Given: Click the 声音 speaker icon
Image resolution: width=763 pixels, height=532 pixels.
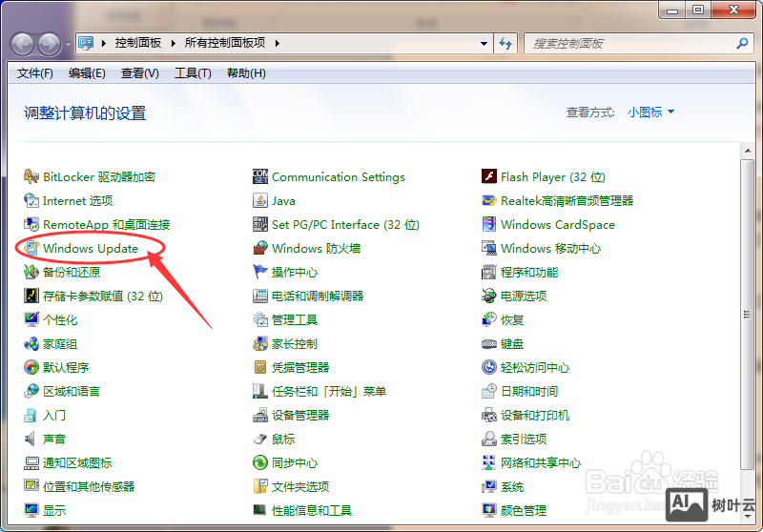Looking at the screenshot, I should pos(31,439).
